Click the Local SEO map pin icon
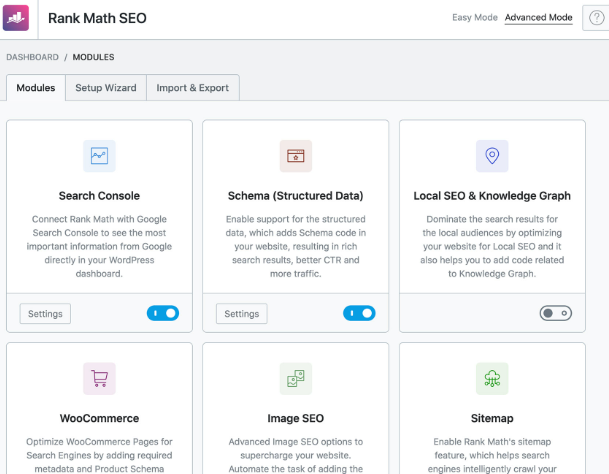 492,156
